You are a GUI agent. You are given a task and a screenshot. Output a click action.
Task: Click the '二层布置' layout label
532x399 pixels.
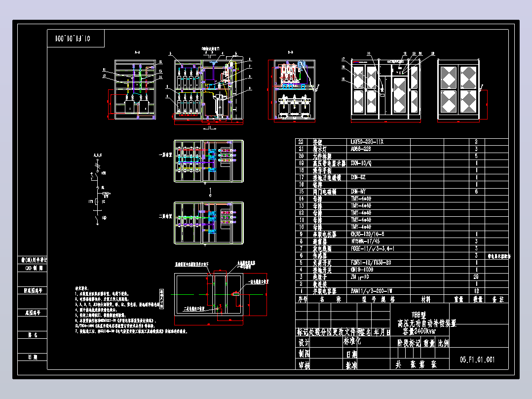pyautogui.click(x=165, y=216)
